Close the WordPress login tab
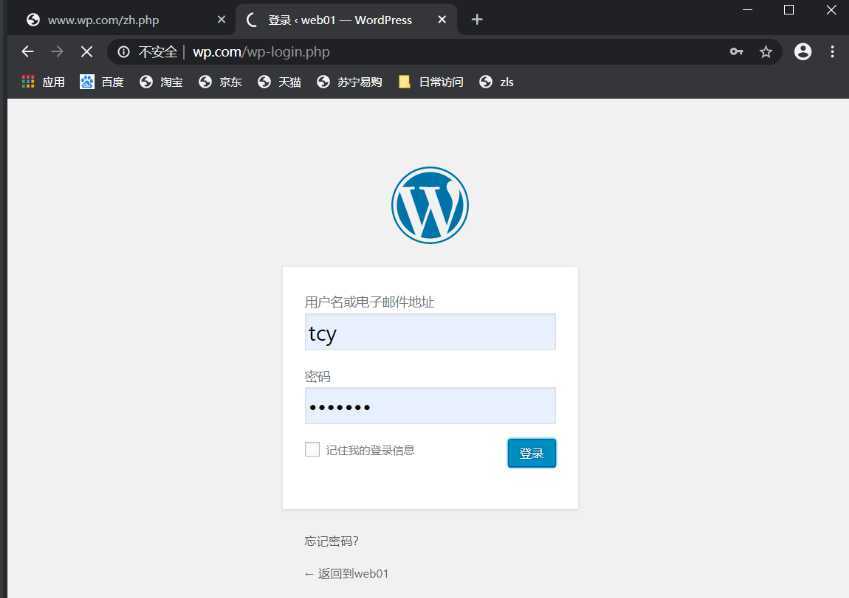The image size is (849, 598). coord(442,20)
